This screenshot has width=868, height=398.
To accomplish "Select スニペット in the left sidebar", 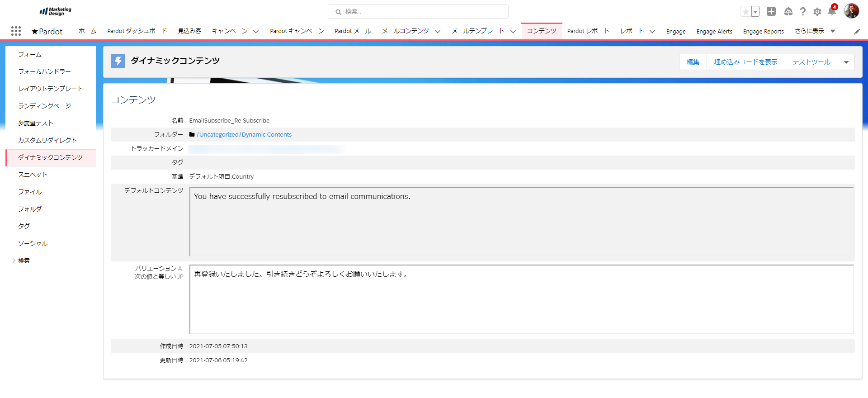I will point(33,175).
